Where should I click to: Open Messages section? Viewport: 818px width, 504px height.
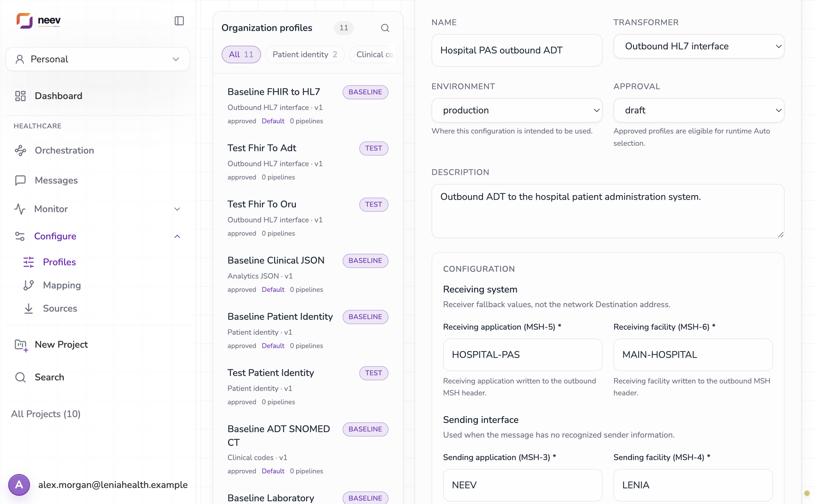pos(98,180)
